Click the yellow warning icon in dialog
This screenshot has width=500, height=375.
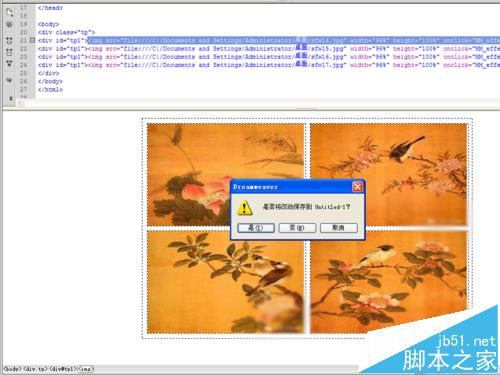[245, 207]
